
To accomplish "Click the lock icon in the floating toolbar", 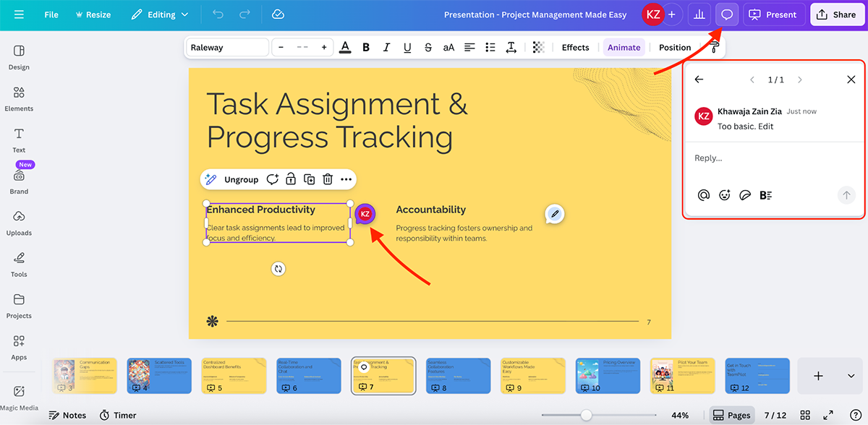I will 290,179.
